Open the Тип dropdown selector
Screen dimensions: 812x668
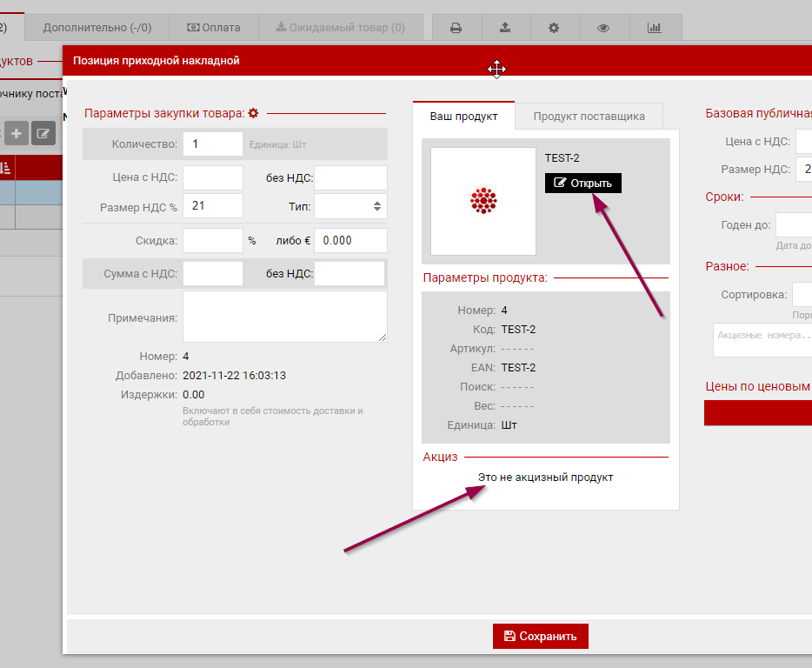tap(350, 206)
